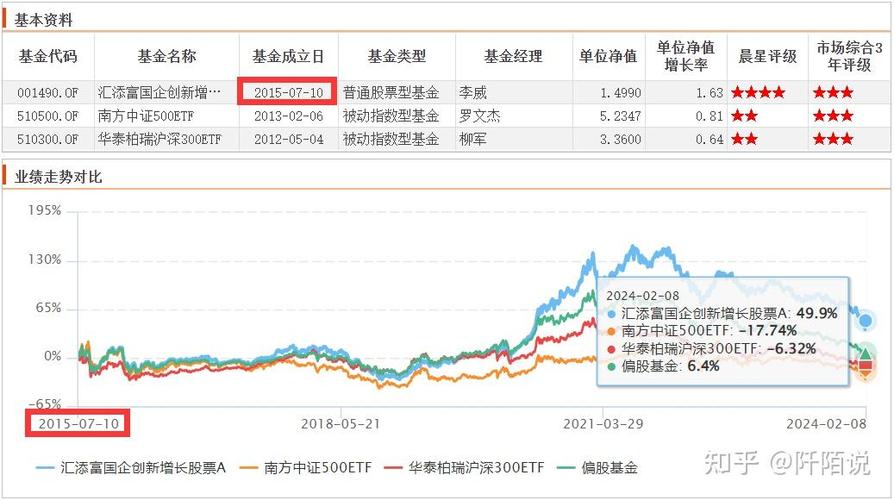Viewport: 894px width, 500px height.
Task: Click unit net value 1.4990
Action: point(621,92)
